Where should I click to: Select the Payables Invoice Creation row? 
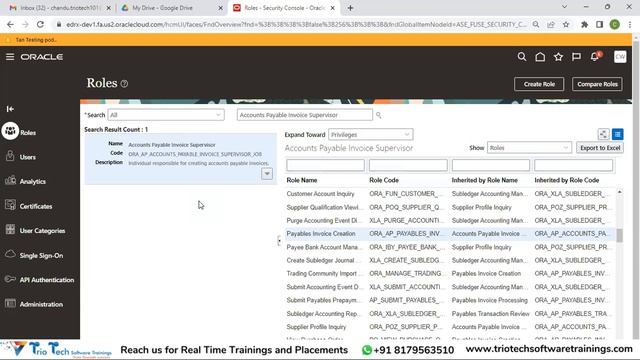pos(450,234)
